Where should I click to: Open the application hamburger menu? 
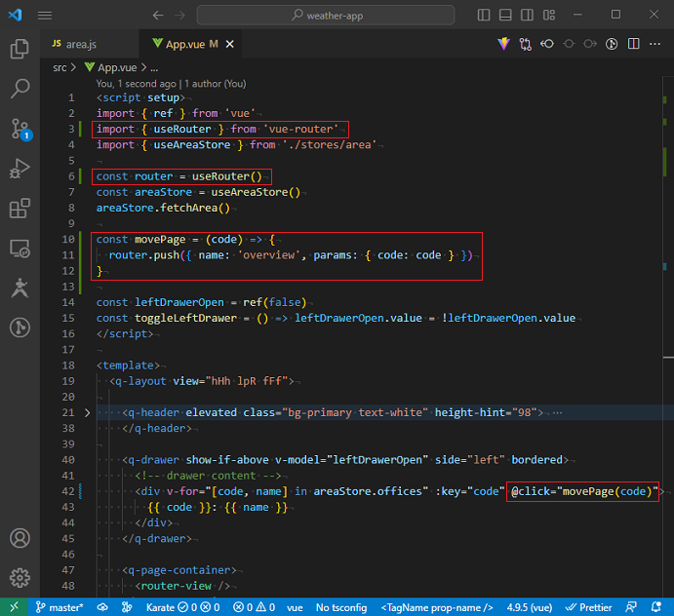click(45, 16)
